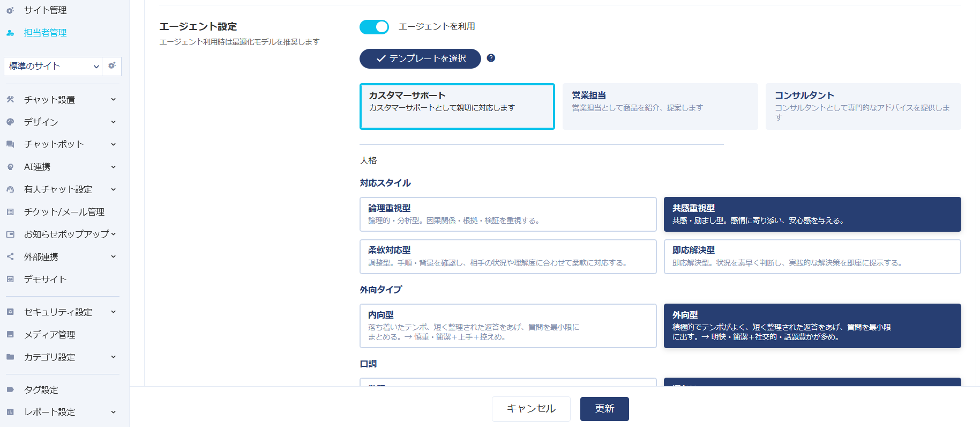Viewport: 980px width, 427px height.
Task: Click the メディア管理 image icon
Action: (x=10, y=334)
